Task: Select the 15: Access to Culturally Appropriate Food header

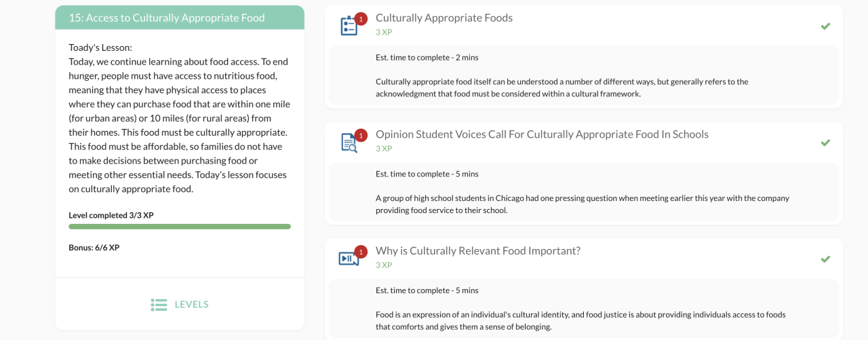Action: [167, 18]
